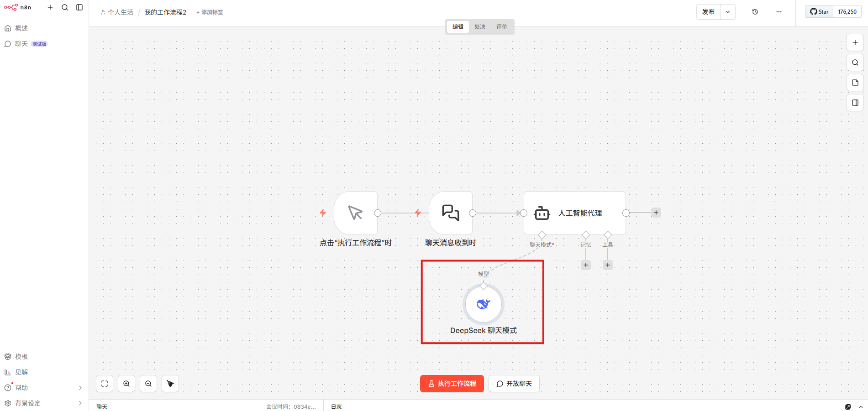Image resolution: width=868 pixels, height=411 pixels.
Task: Toggle the left sidebar panel
Action: tap(79, 7)
